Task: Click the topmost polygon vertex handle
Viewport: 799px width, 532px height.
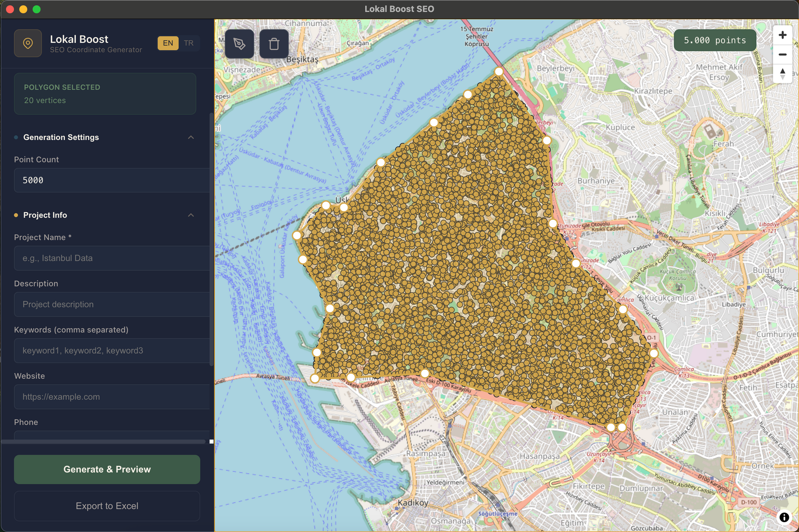Action: tap(498, 71)
